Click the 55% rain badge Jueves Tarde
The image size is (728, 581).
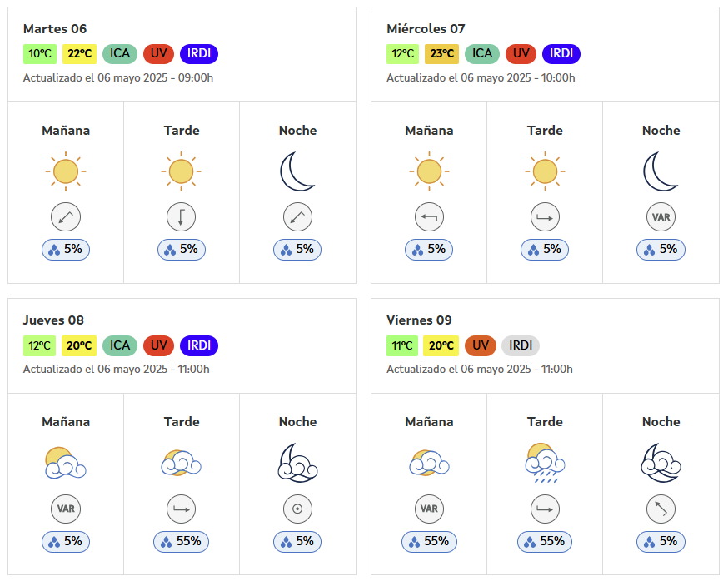click(181, 542)
